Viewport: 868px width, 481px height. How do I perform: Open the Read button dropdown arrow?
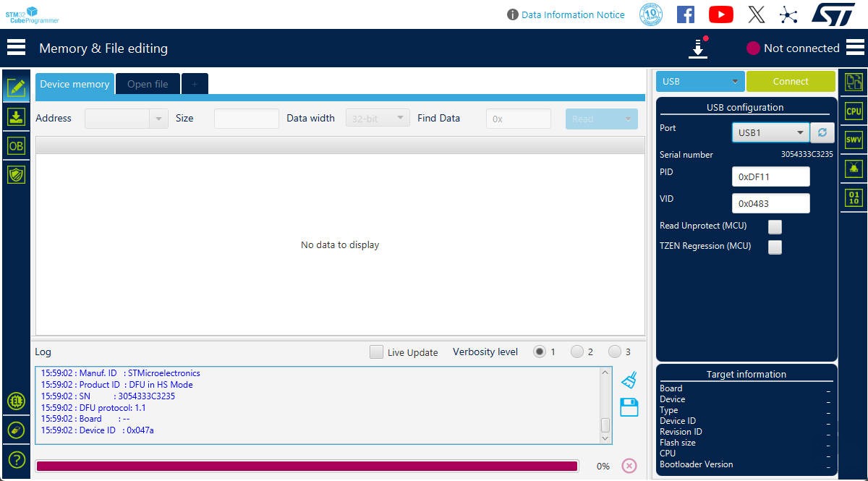pyautogui.click(x=628, y=119)
